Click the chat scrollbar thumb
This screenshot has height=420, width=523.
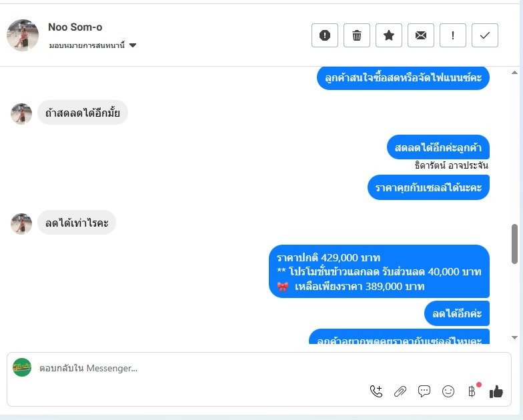[514, 244]
